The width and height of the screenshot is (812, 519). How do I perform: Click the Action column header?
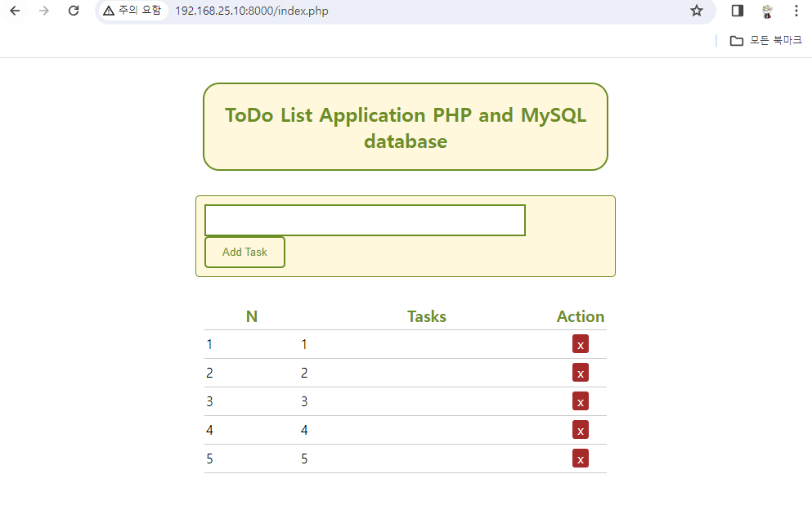pos(581,316)
